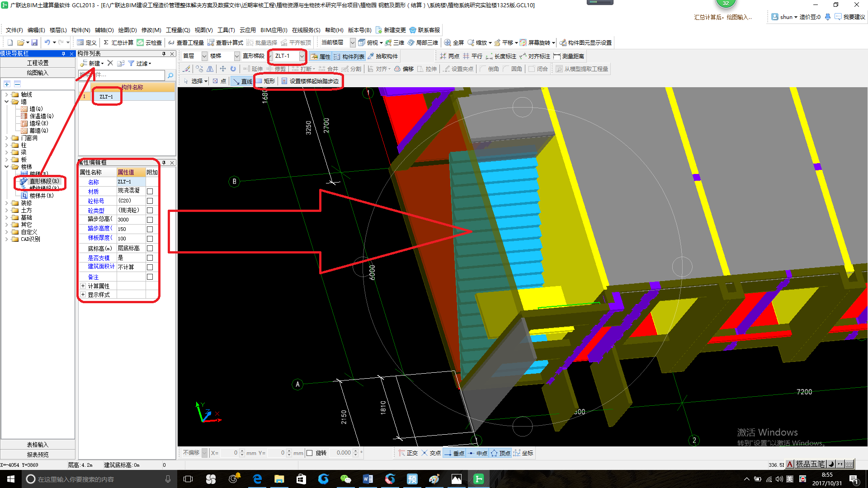Select the 直线 line drawing tool
The width and height of the screenshot is (868, 488).
point(243,81)
